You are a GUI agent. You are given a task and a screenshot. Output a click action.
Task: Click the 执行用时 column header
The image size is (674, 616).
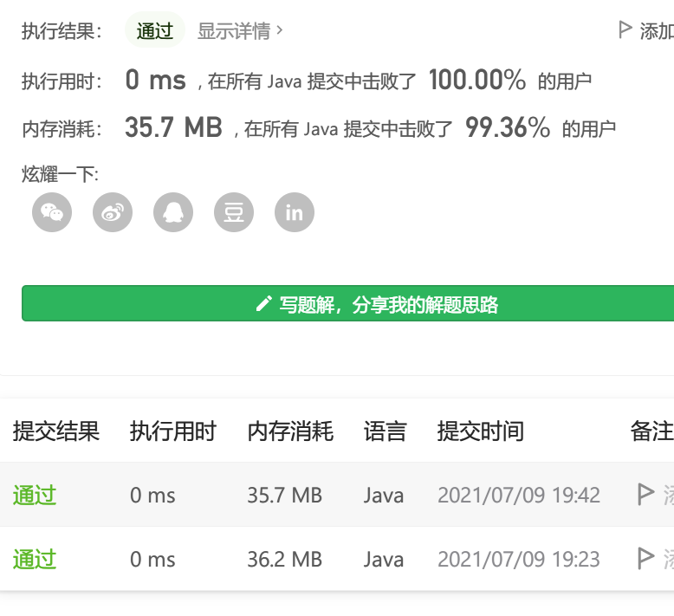pyautogui.click(x=173, y=431)
